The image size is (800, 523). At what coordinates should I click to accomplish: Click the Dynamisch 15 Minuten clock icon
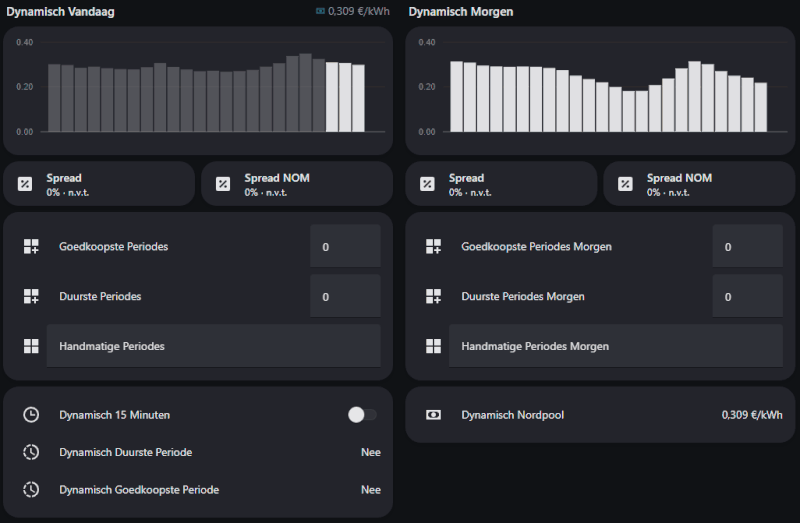(x=31, y=414)
